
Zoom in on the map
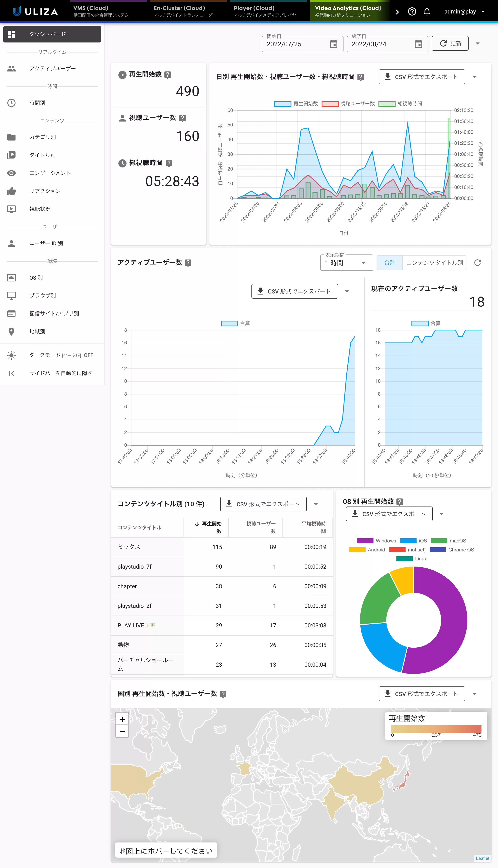[x=122, y=719]
